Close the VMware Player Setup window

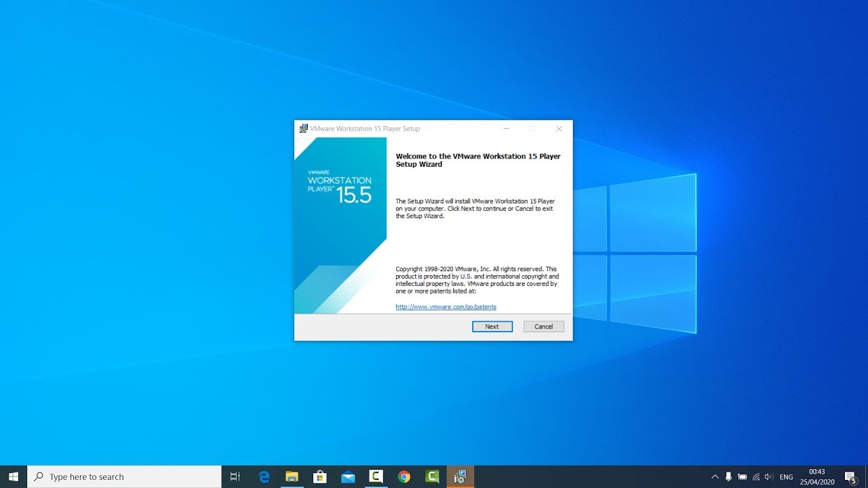(x=559, y=129)
